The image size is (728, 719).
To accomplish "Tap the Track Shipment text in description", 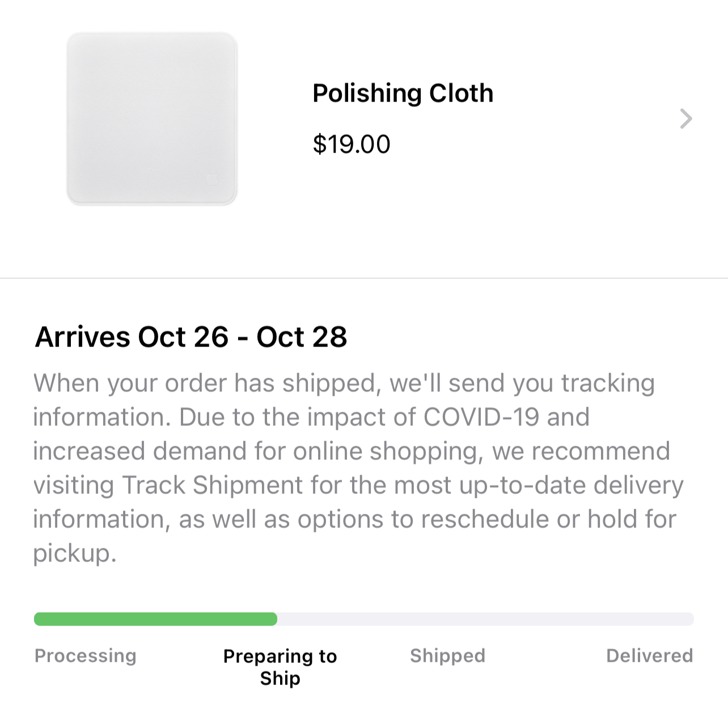I will point(212,485).
